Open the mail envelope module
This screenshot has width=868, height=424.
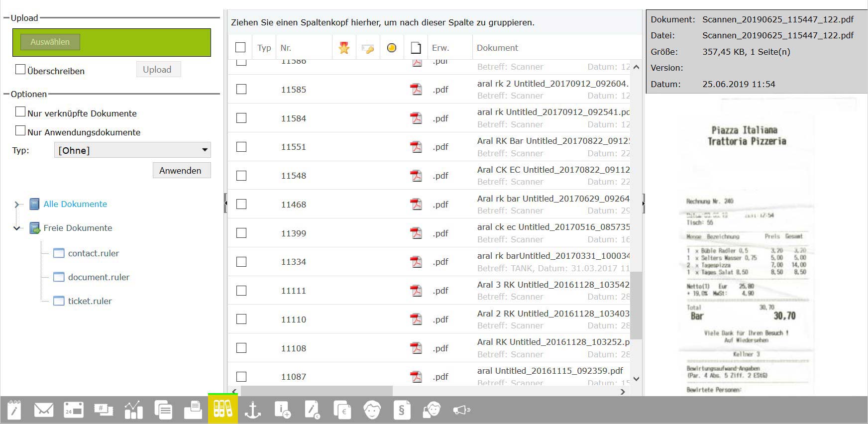(x=44, y=410)
